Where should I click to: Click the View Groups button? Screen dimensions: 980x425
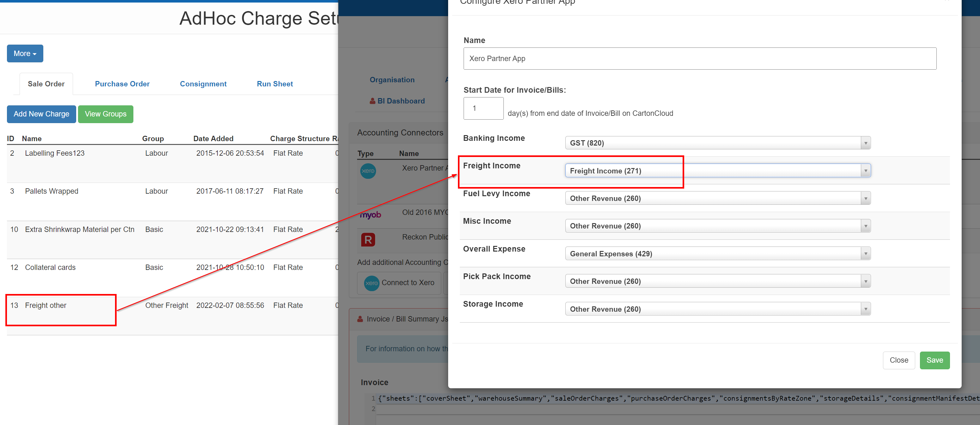[x=105, y=114]
